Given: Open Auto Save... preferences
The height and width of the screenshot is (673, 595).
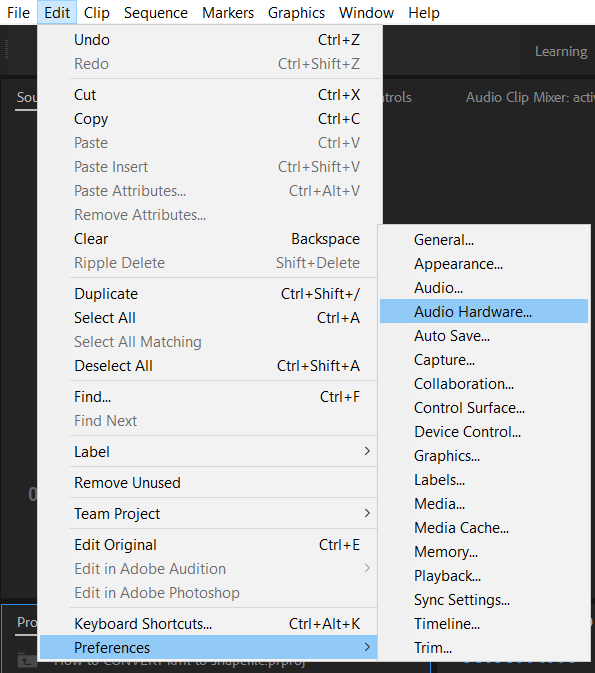Looking at the screenshot, I should pos(484,336).
